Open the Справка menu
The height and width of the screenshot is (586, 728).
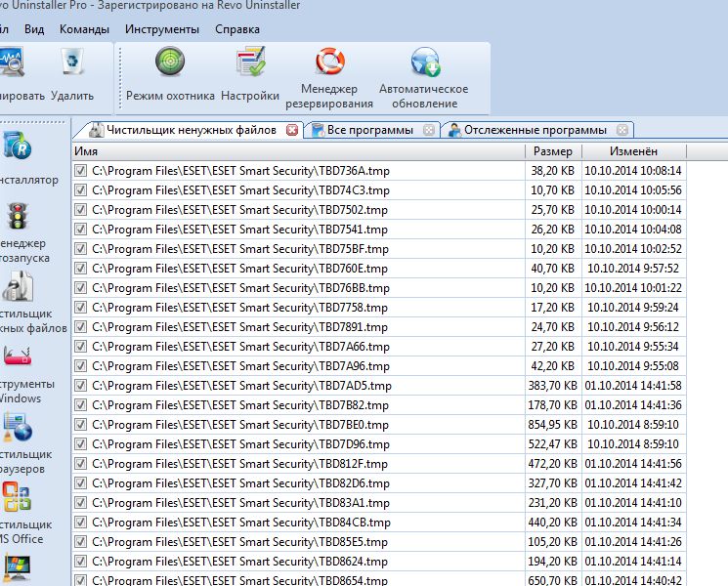[x=237, y=29]
